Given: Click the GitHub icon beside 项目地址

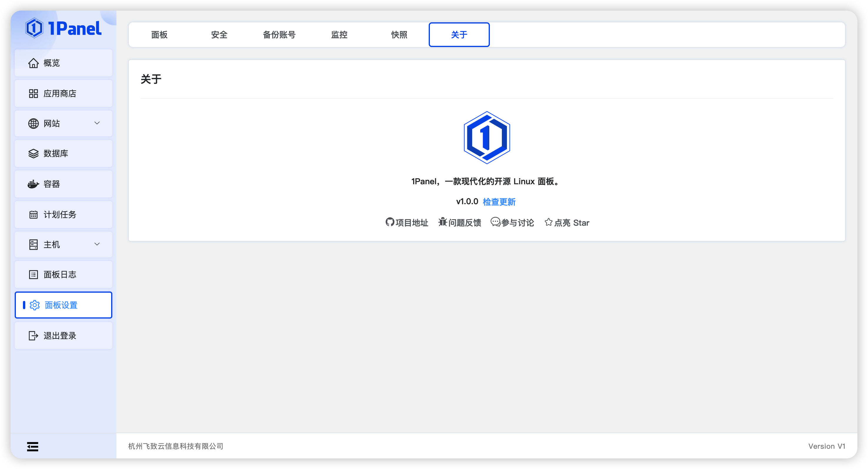Looking at the screenshot, I should [390, 222].
